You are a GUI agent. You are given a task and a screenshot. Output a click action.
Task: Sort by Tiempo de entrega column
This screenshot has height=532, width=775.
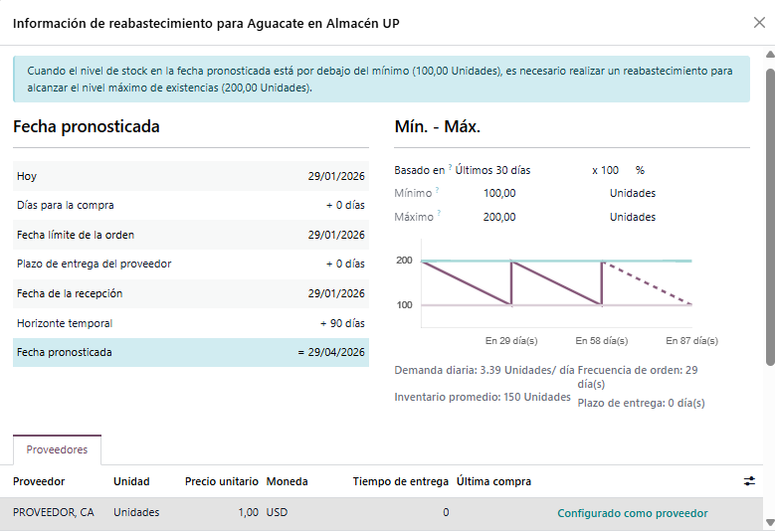[400, 481]
